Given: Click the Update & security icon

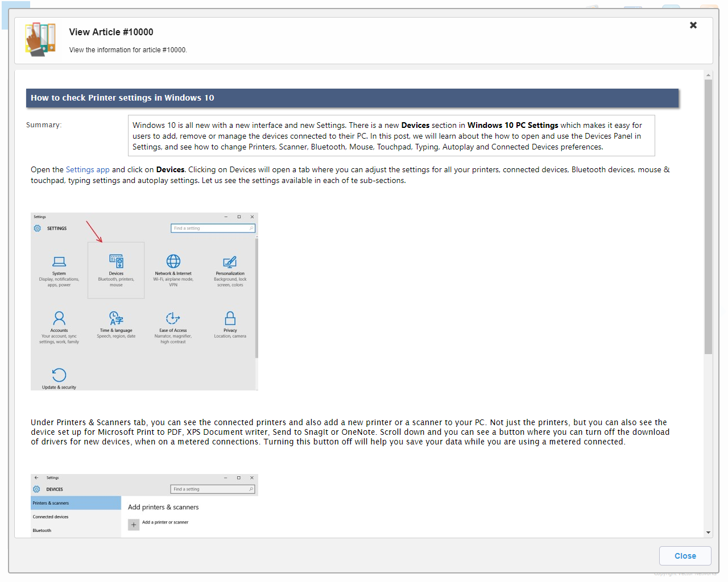Looking at the screenshot, I should tap(59, 375).
